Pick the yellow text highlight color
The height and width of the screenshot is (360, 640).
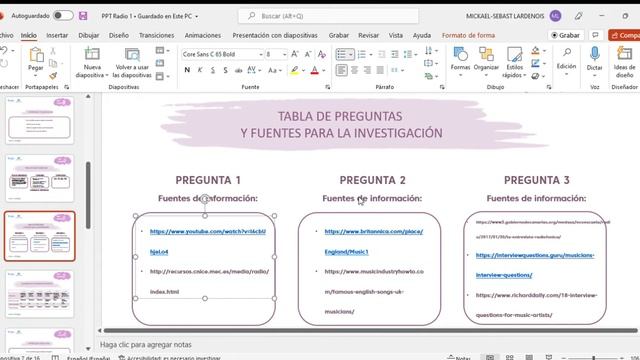coord(294,70)
